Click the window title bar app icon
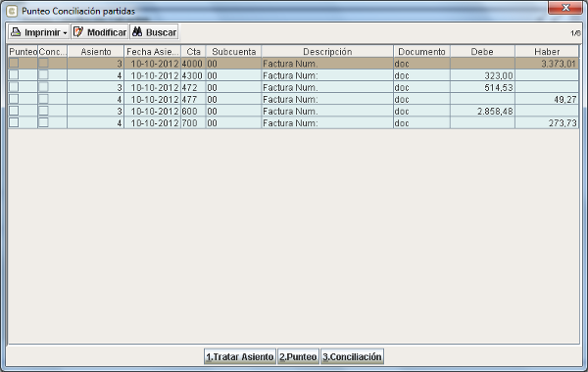Screen dimensions: 588x372 (x=12, y=11)
